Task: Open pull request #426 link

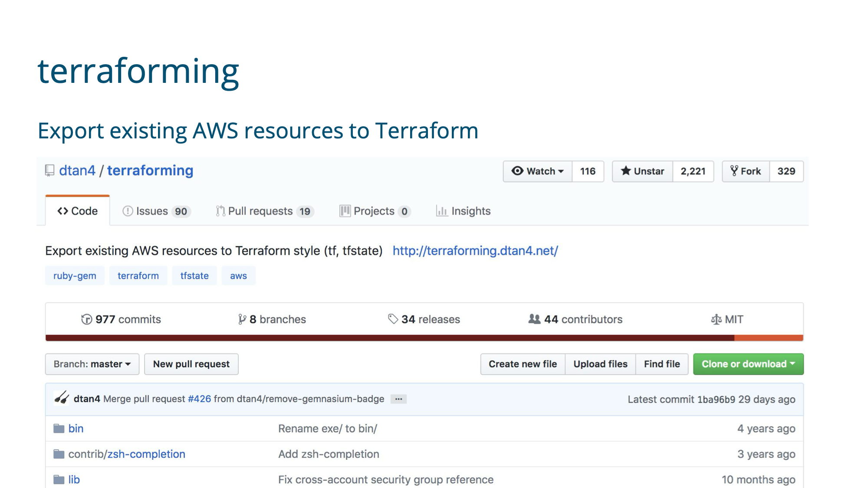Action: click(199, 399)
